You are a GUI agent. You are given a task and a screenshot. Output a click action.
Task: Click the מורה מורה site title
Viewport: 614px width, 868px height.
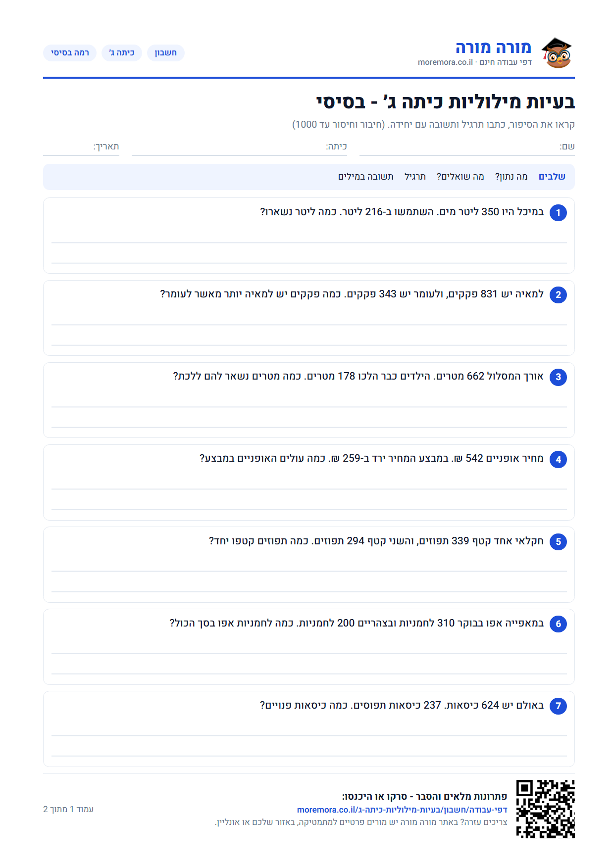click(x=493, y=48)
